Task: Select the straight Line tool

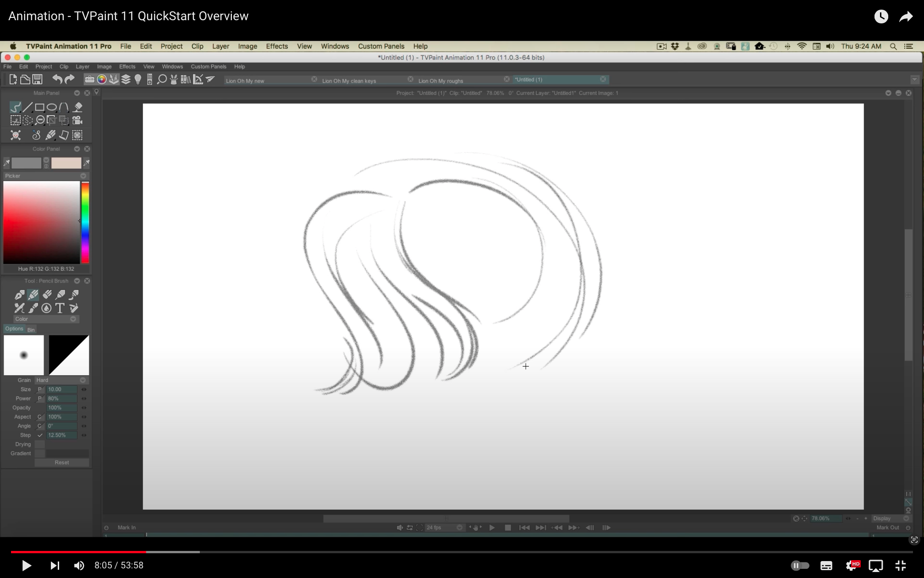Action: [x=27, y=107]
